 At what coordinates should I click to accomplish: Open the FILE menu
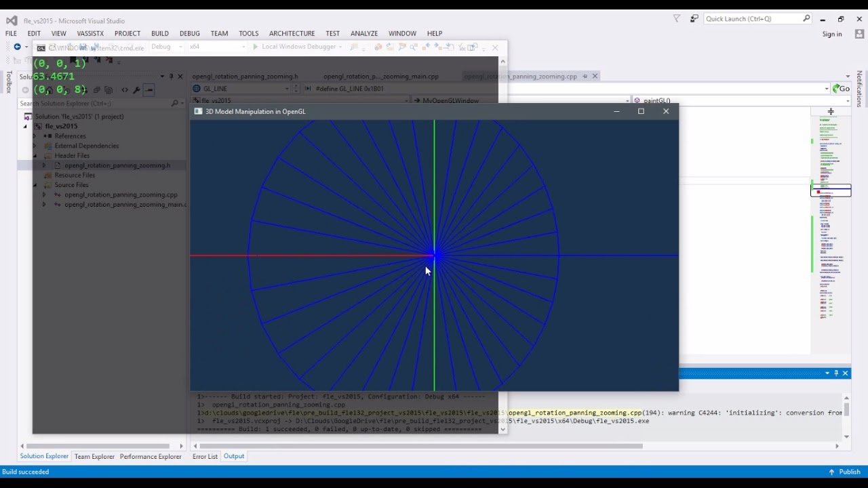pos(11,33)
